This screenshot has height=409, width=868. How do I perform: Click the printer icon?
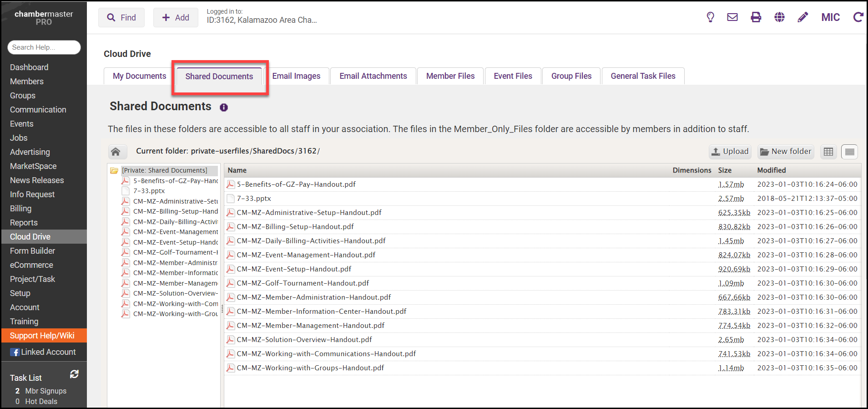(x=756, y=17)
